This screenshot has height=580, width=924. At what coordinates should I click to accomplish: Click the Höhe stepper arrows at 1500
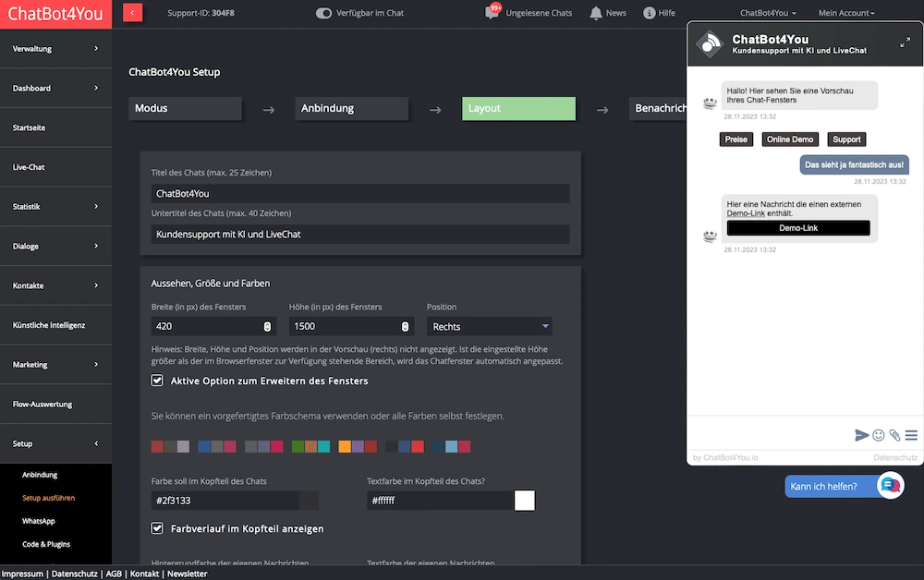405,326
